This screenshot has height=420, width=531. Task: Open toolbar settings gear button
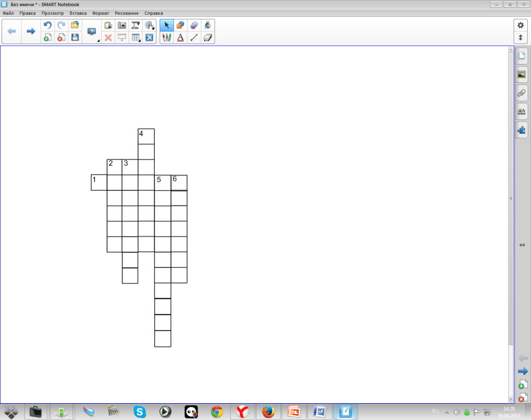[x=521, y=25]
